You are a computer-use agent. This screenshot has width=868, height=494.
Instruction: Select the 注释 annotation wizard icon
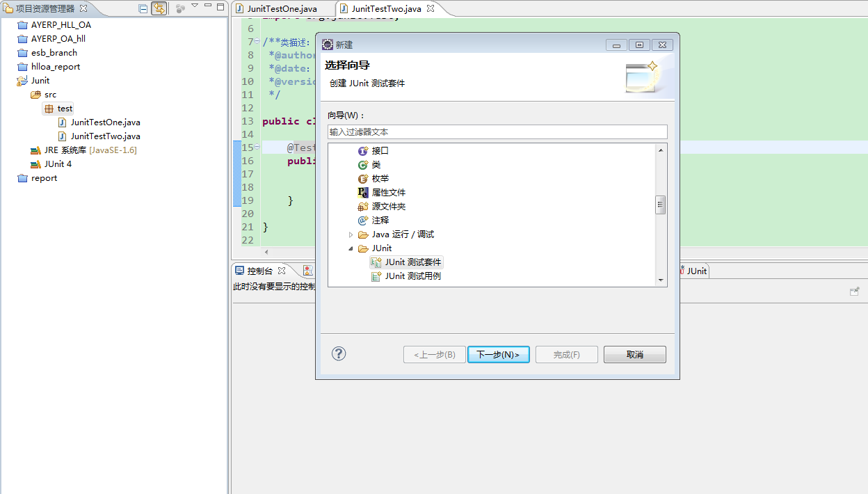coord(362,220)
